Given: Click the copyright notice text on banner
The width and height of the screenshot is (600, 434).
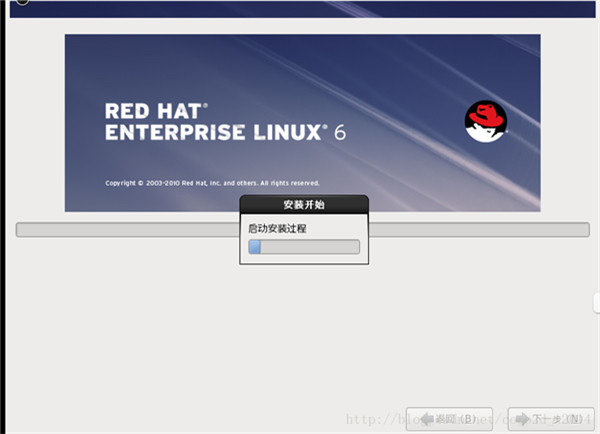Looking at the screenshot, I should pos(212,183).
